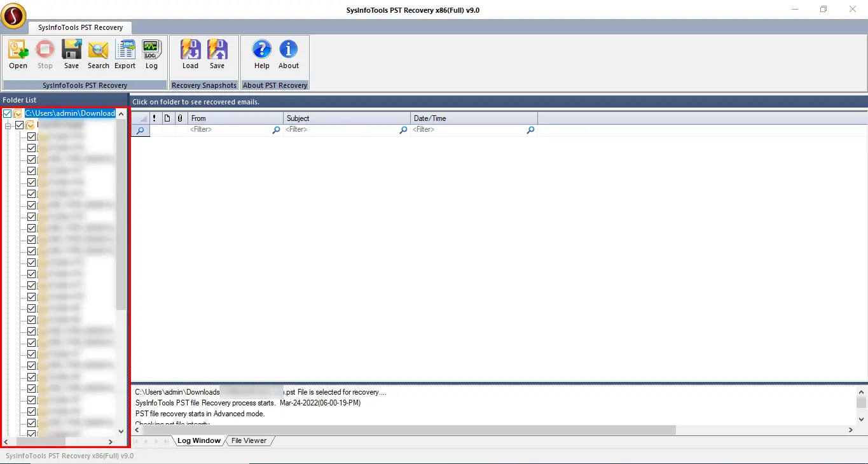Select the Log Window tab
Viewport: 868px width, 464px height.
(x=198, y=440)
